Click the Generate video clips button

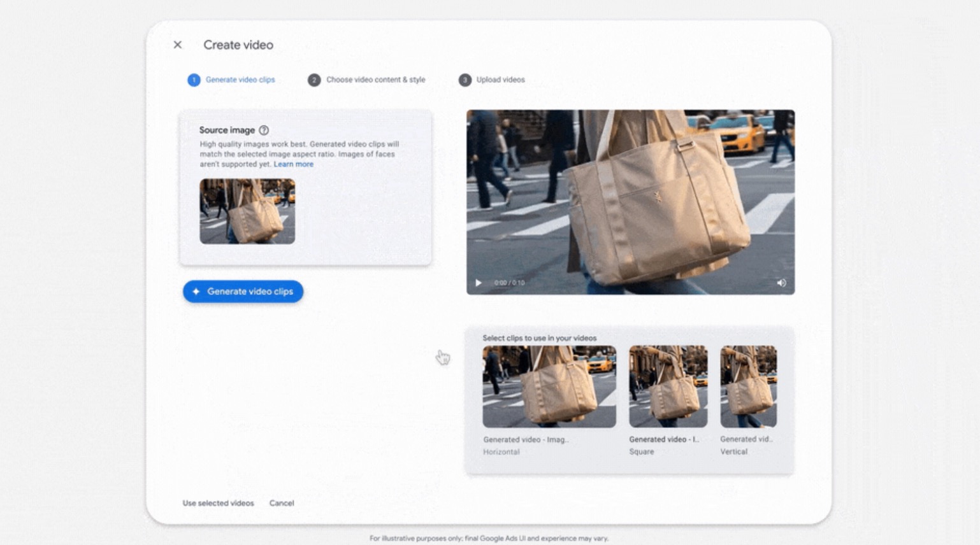click(x=243, y=291)
